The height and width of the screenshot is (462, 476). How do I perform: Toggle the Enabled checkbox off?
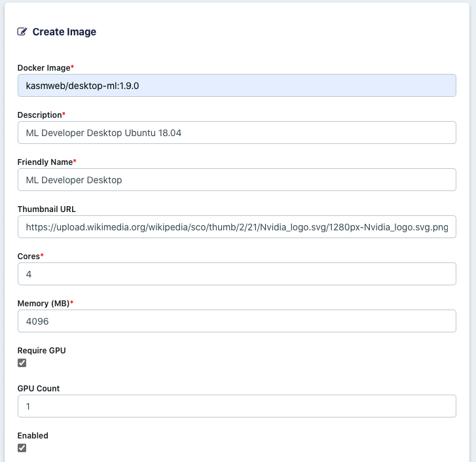click(22, 448)
